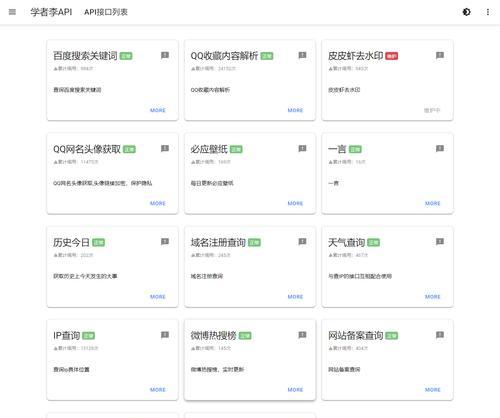
Task: Click description text 获取历史上今天发生的大事
Action: click(85, 276)
